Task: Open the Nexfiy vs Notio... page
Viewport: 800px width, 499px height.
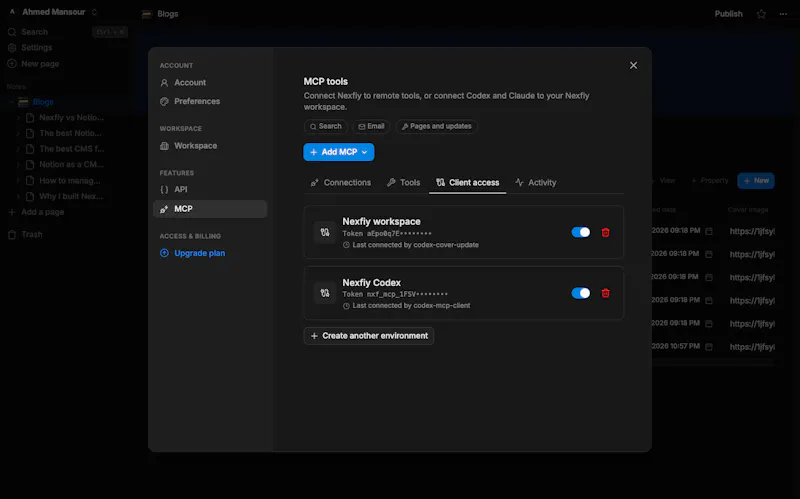Action: [x=71, y=118]
